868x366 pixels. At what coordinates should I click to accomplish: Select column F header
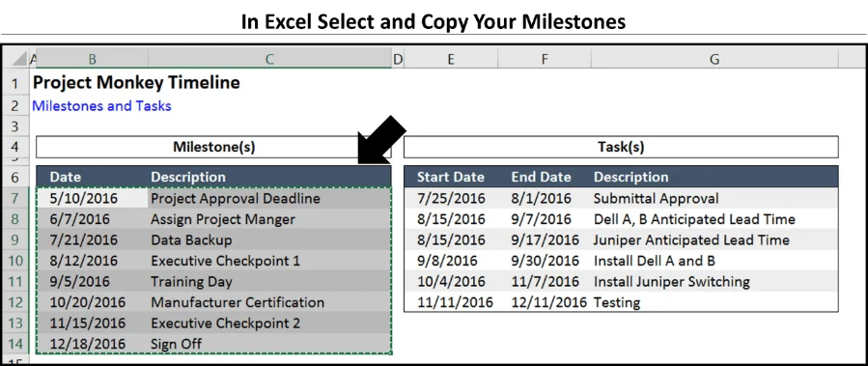[545, 59]
